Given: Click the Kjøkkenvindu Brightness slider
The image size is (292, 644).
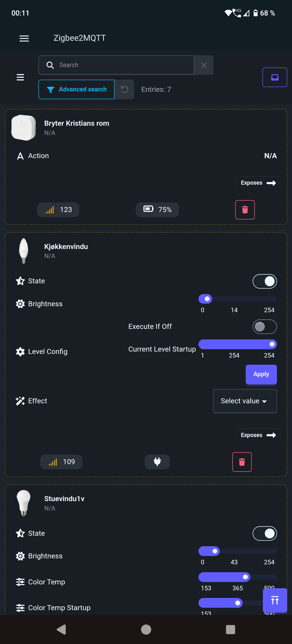Looking at the screenshot, I should pos(237,299).
